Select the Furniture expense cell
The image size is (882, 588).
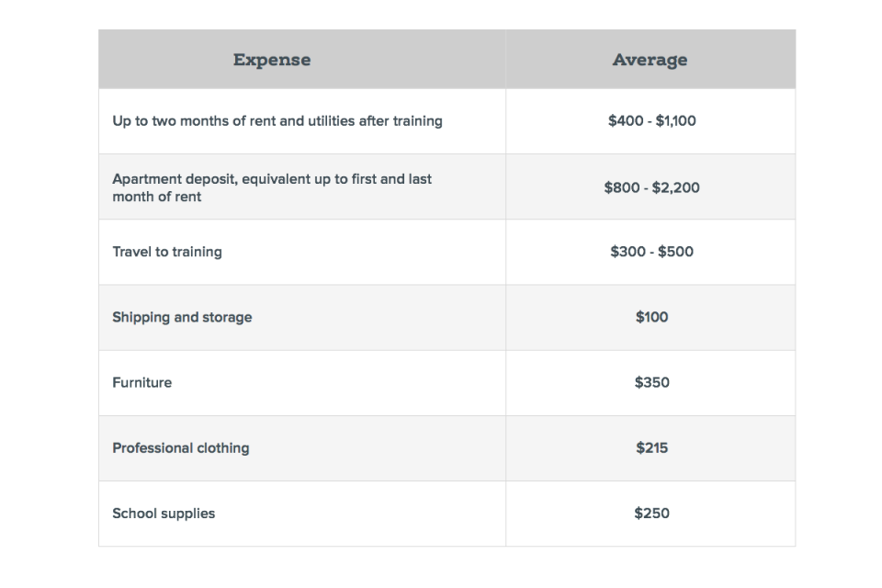(x=142, y=382)
